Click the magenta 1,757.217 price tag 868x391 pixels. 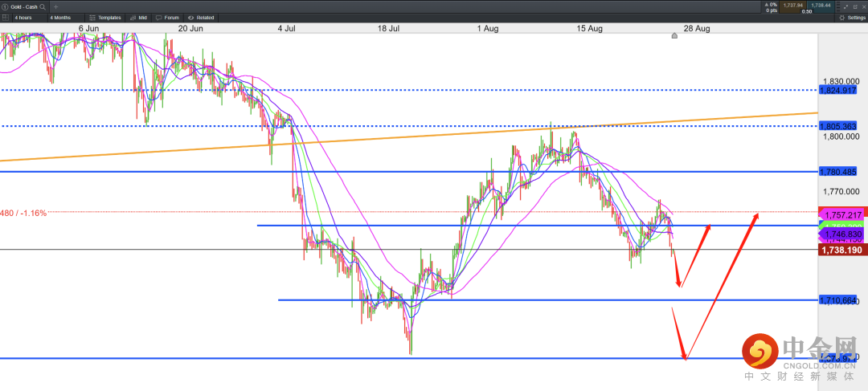pyautogui.click(x=840, y=215)
